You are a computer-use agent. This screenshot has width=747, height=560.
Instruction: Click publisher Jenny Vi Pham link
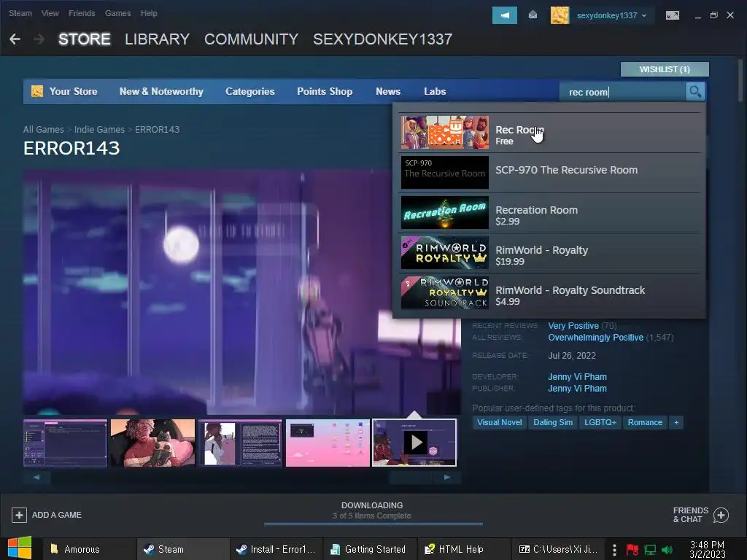point(577,388)
